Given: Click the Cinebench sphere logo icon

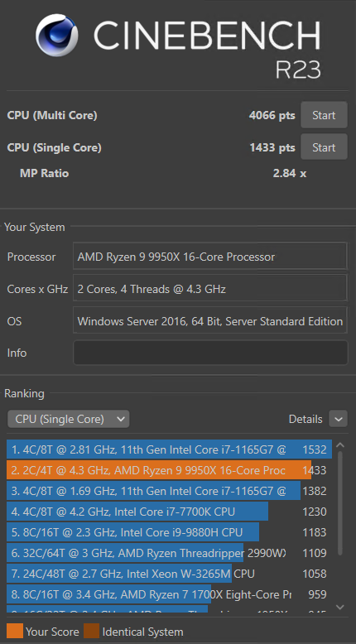Looking at the screenshot, I should click(x=56, y=35).
